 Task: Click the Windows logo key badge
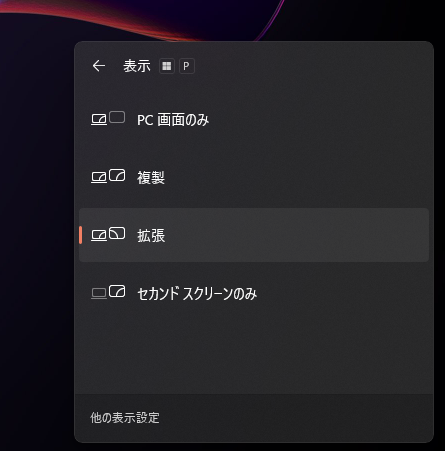pos(167,66)
